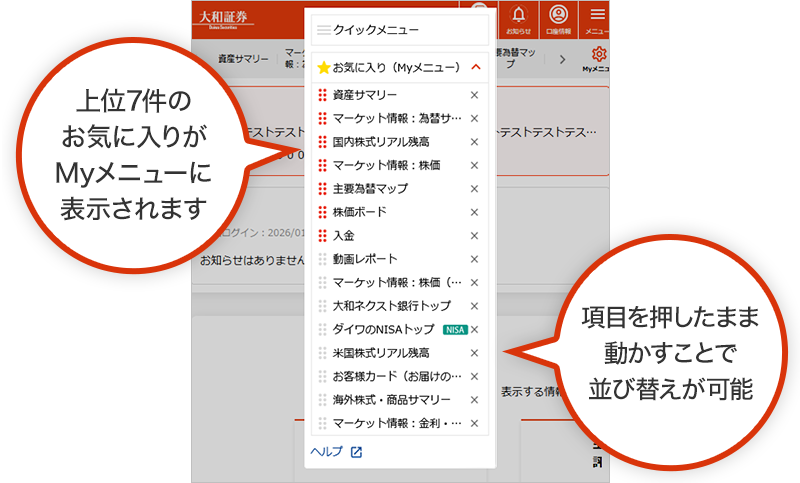Click the drag handle of 入金
Image resolution: width=800 pixels, height=483 pixels.
pos(322,236)
